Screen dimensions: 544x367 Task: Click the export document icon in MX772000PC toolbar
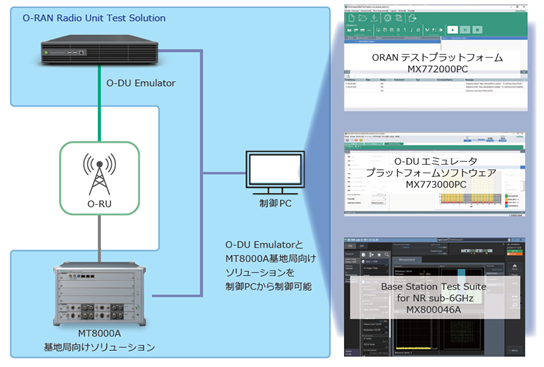pos(412,18)
